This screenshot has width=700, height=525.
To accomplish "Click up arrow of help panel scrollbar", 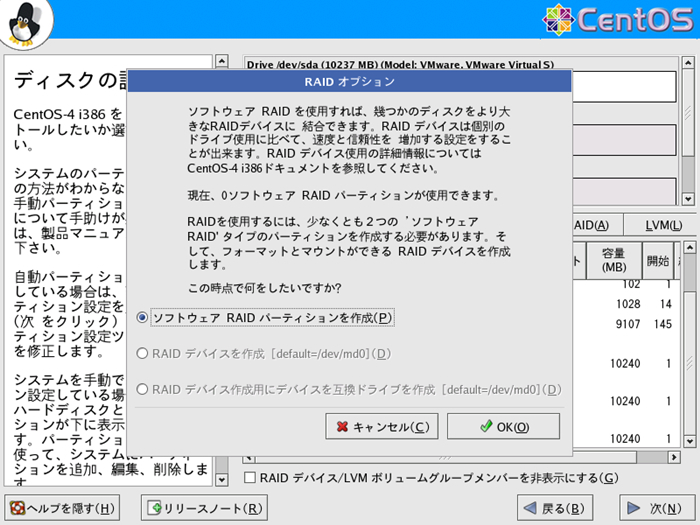I will pyautogui.click(x=221, y=61).
